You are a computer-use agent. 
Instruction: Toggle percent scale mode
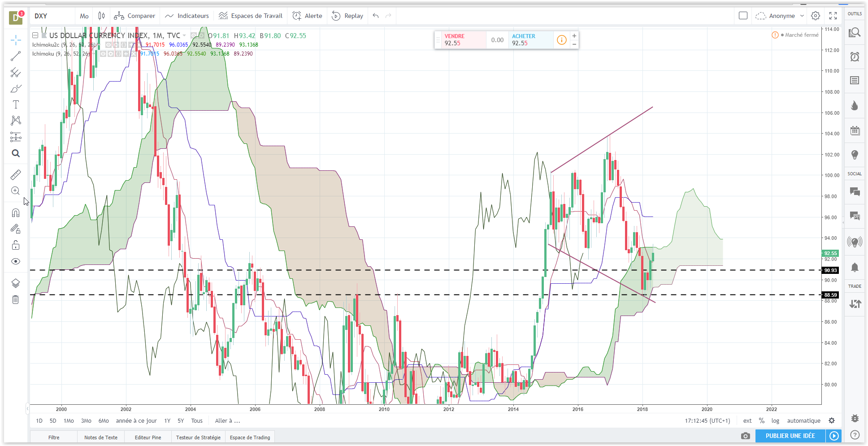click(x=761, y=420)
